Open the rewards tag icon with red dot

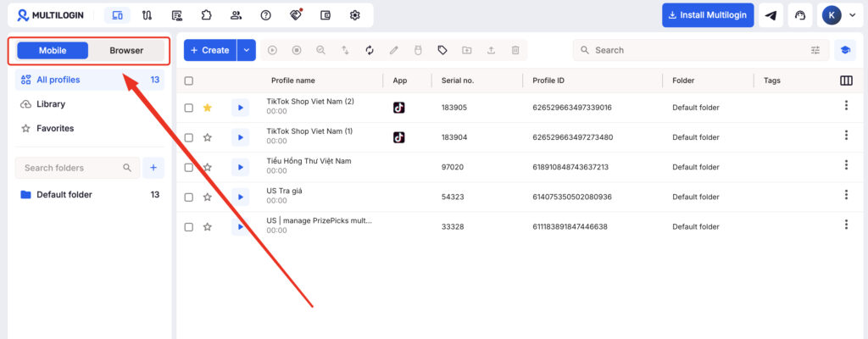click(296, 15)
